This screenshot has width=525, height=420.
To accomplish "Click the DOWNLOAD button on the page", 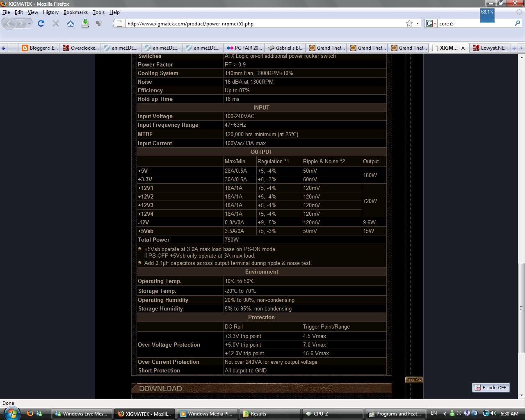I will click(x=161, y=388).
